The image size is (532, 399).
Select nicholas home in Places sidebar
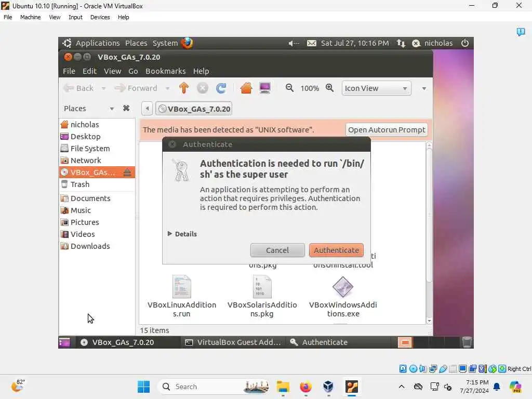tap(97, 125)
